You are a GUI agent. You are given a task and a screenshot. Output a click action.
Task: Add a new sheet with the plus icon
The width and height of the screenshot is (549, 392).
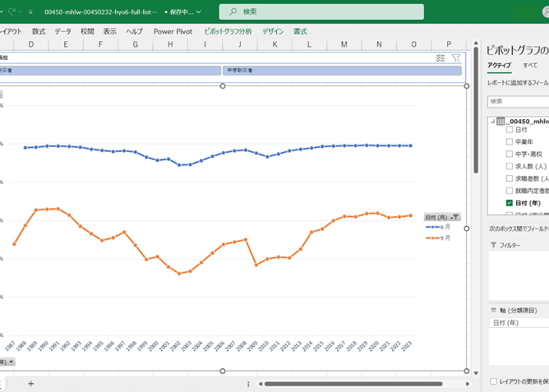coord(31,384)
